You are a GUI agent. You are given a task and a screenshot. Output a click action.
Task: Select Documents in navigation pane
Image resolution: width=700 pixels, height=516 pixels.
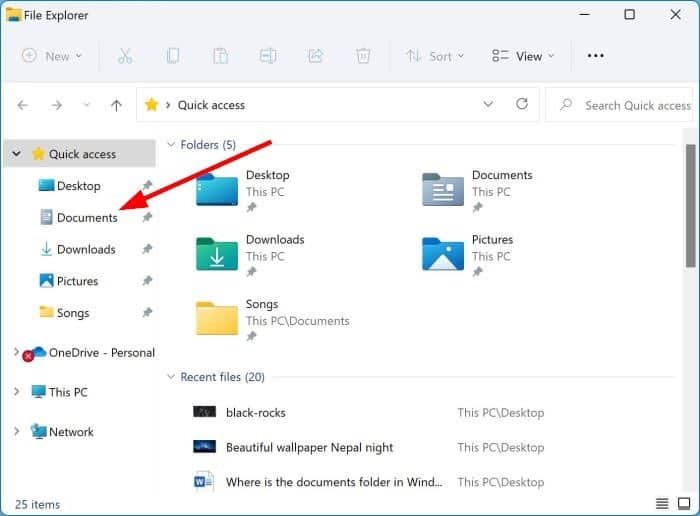pyautogui.click(x=88, y=218)
